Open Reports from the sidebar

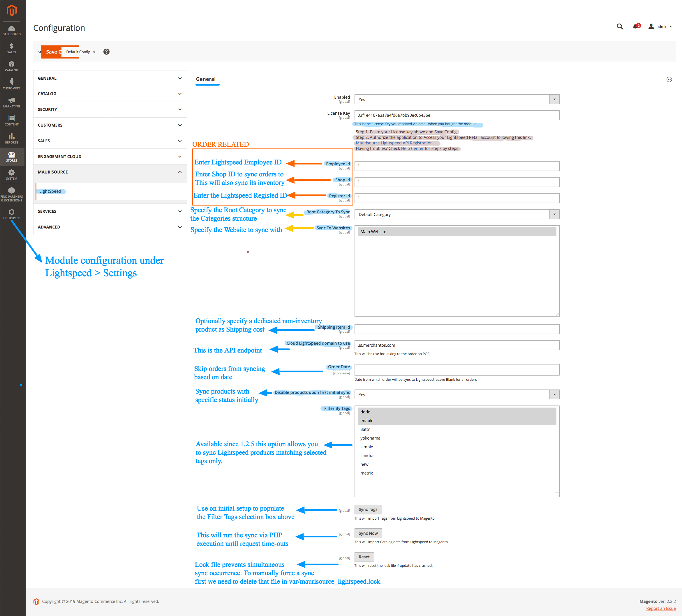pyautogui.click(x=11, y=138)
